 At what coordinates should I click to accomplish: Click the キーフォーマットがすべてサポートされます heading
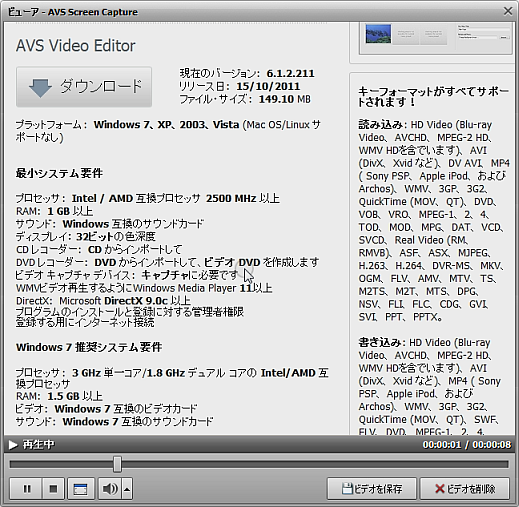tap(433, 97)
